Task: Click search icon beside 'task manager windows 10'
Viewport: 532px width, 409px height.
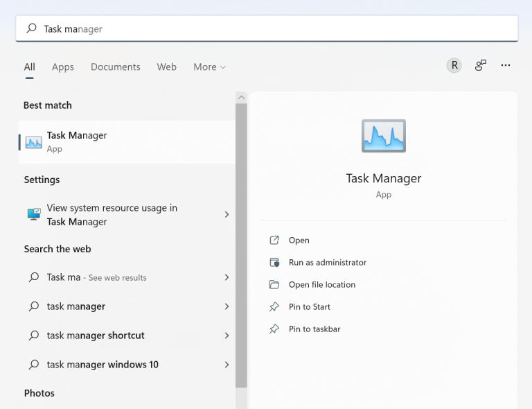Action: click(x=34, y=365)
